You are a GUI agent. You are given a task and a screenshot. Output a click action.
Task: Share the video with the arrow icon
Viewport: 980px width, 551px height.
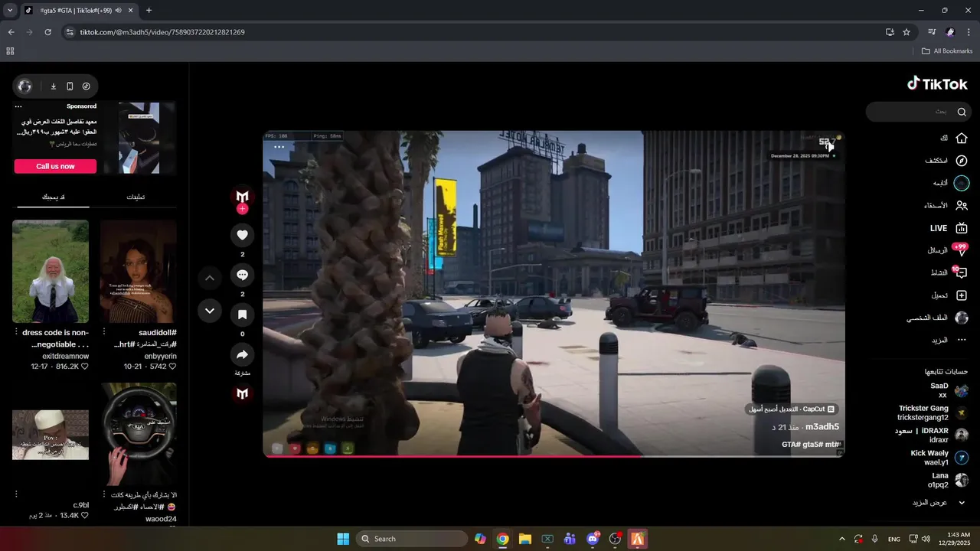tap(242, 354)
